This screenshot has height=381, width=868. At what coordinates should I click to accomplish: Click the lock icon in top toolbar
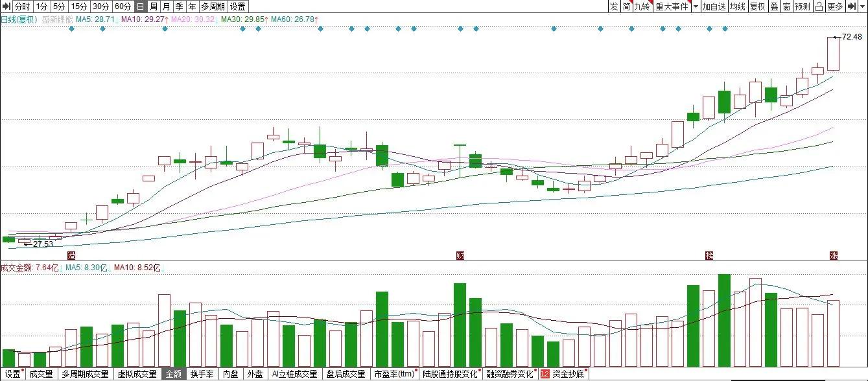click(819, 6)
